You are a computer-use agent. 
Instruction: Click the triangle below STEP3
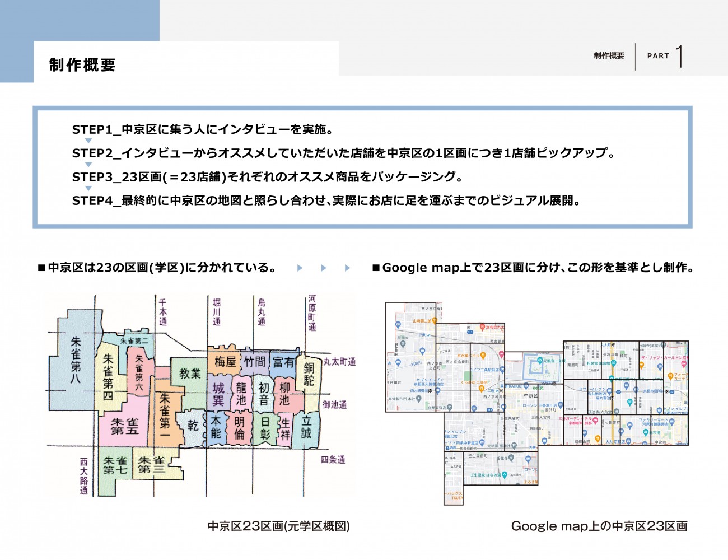pos(88,189)
